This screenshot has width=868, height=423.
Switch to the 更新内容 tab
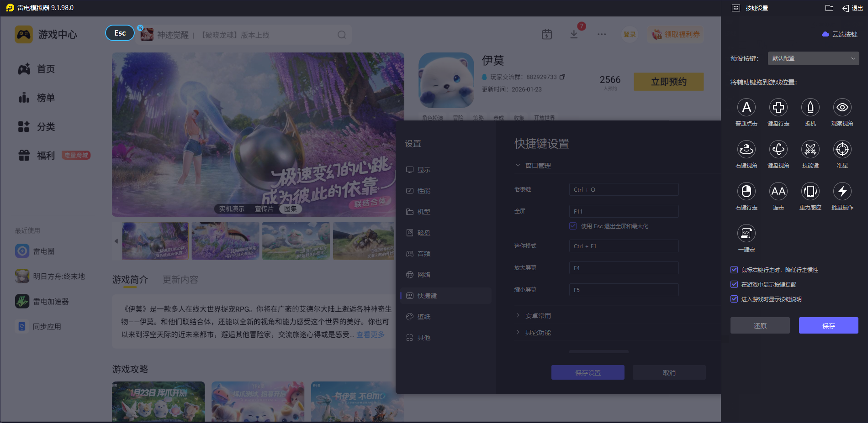[x=180, y=280]
